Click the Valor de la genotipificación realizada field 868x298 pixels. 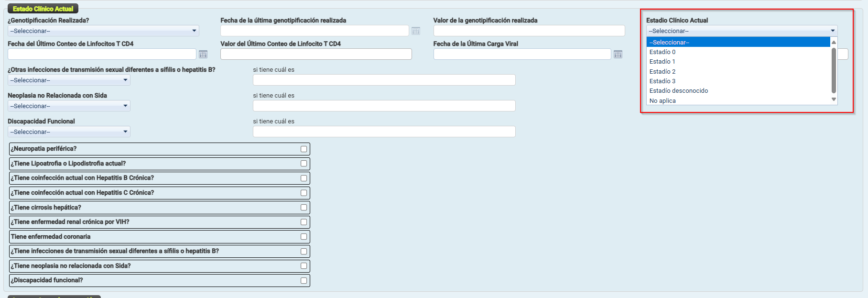(x=529, y=31)
